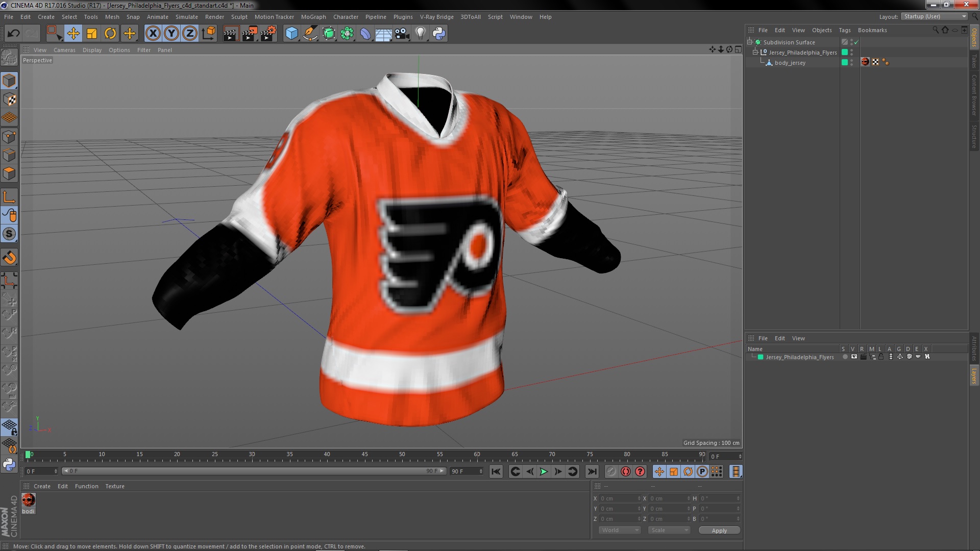Toggle Jersey_Philadelphia_Flyers visibility dots in Objects
Viewport: 980px width, 551px height.
click(x=851, y=53)
